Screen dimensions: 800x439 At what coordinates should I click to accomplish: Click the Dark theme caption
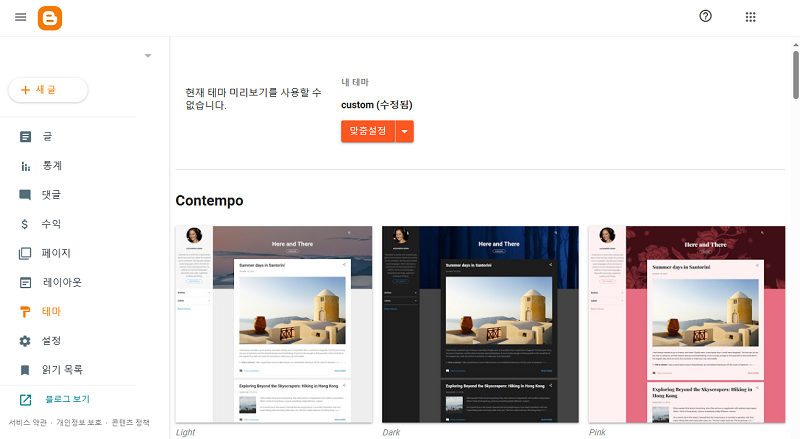click(x=391, y=432)
